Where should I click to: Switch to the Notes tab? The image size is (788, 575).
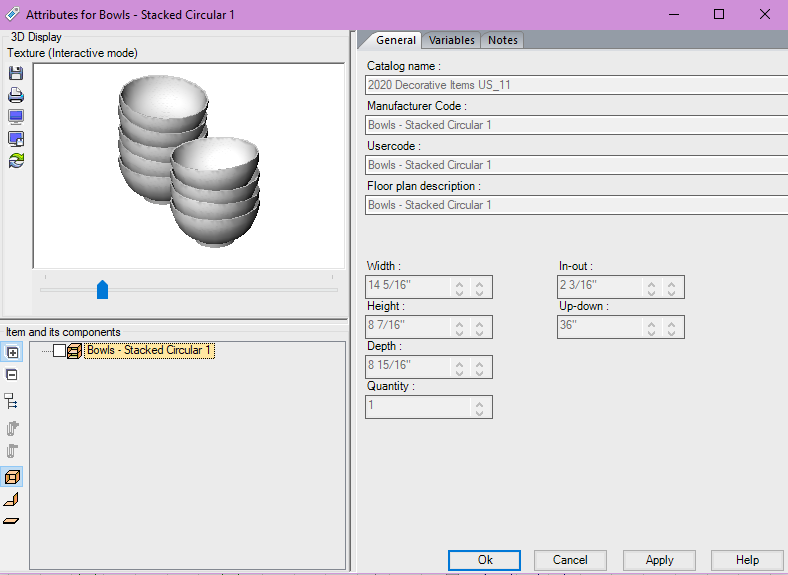coord(503,40)
